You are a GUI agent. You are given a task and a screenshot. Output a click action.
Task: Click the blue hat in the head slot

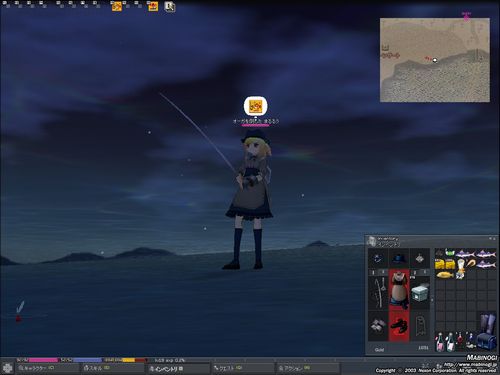pyautogui.click(x=399, y=258)
